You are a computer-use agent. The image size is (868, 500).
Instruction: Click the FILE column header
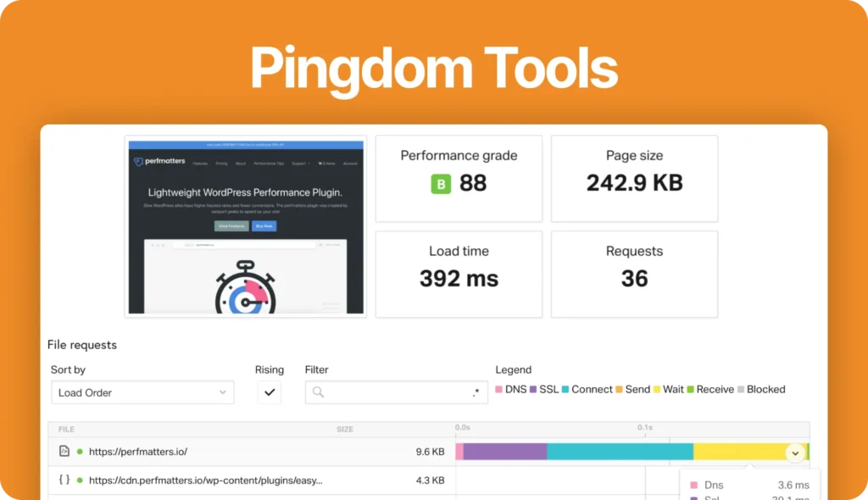tap(67, 430)
